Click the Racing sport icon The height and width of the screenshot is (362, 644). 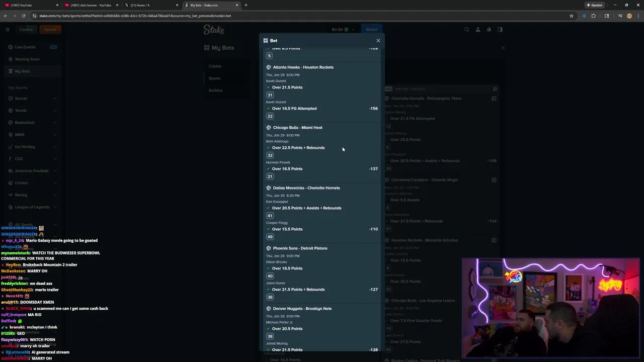(x=10, y=195)
